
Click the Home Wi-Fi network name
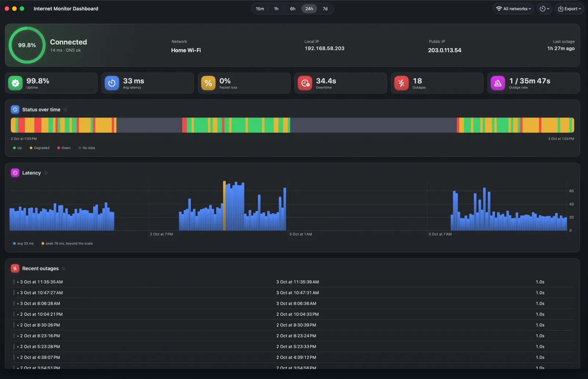[x=186, y=50]
